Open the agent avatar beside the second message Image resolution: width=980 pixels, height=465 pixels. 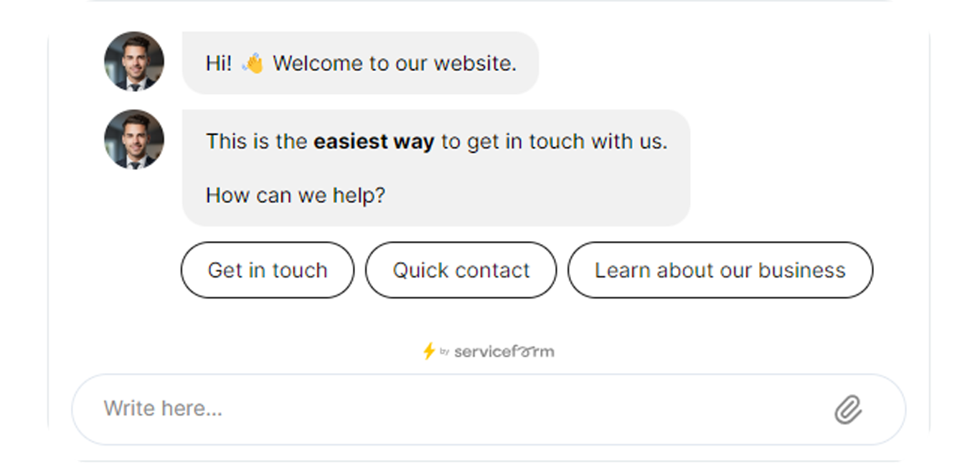pos(134,139)
